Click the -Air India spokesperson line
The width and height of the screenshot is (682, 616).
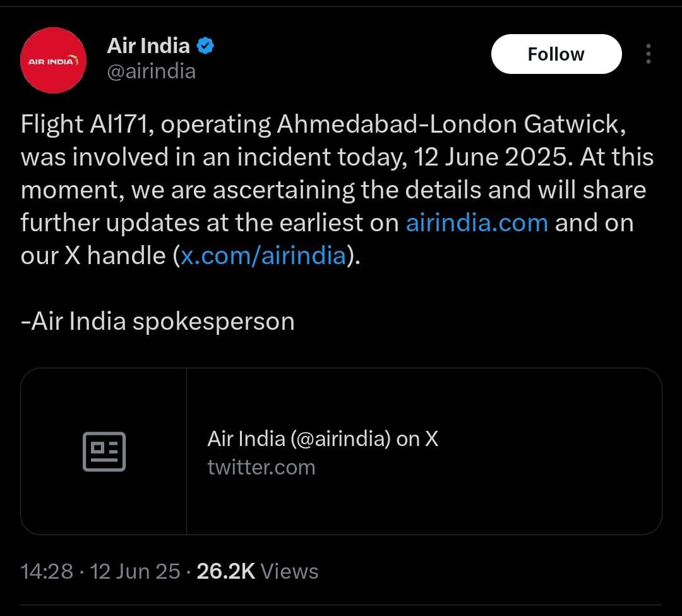pyautogui.click(x=157, y=322)
